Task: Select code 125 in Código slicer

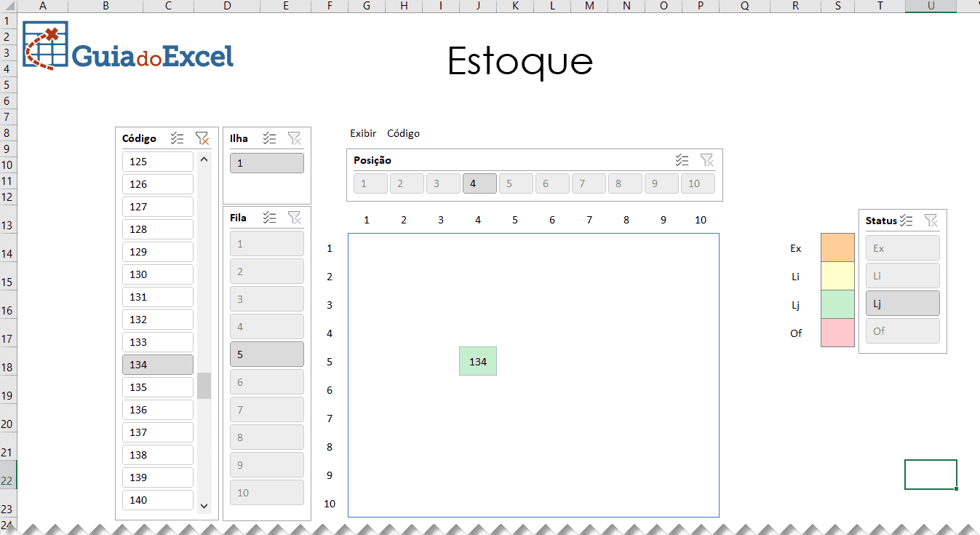Action: (x=158, y=162)
